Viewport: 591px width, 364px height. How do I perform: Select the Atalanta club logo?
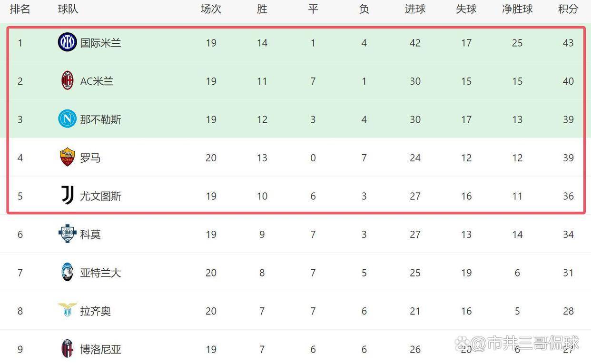click(67, 273)
